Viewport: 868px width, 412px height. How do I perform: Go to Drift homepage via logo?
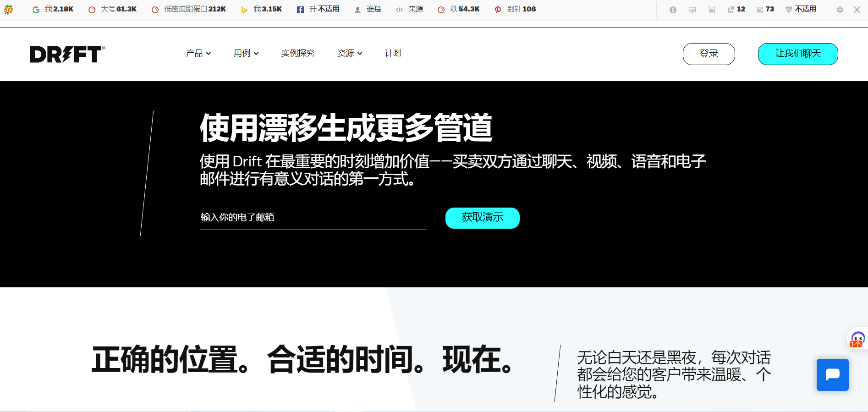67,54
